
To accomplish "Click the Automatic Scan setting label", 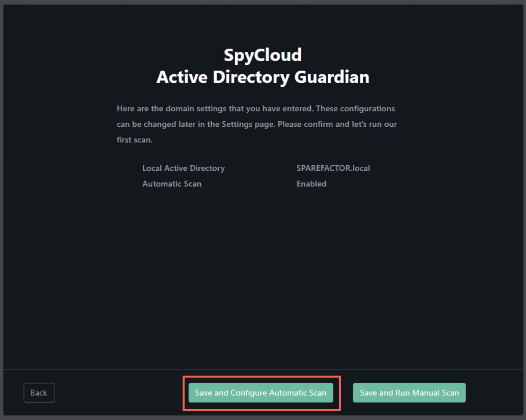I will point(172,184).
